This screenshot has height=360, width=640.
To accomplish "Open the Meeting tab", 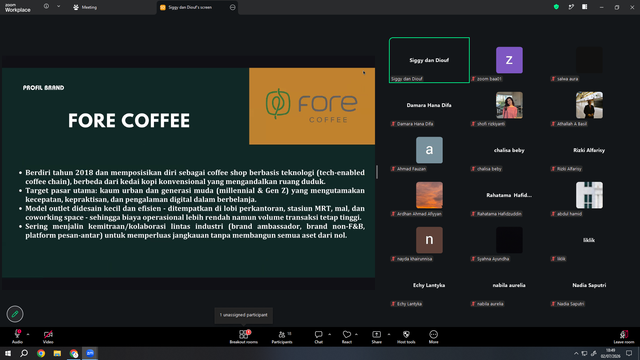I will (x=85, y=7).
